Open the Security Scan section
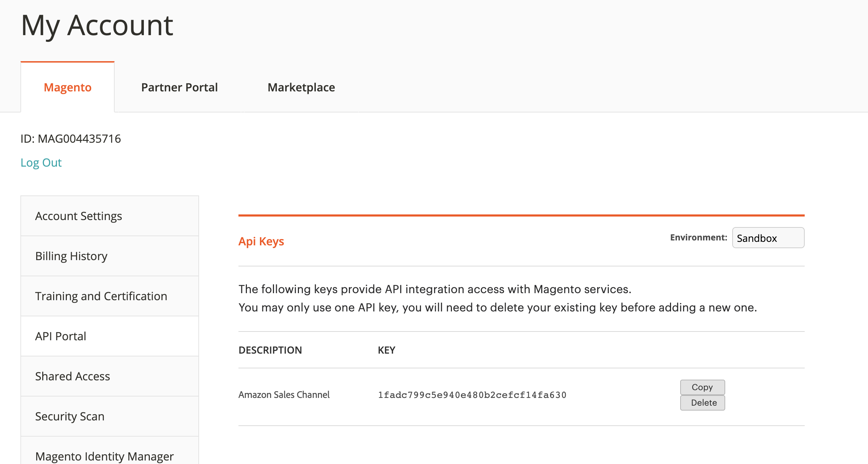 click(69, 416)
